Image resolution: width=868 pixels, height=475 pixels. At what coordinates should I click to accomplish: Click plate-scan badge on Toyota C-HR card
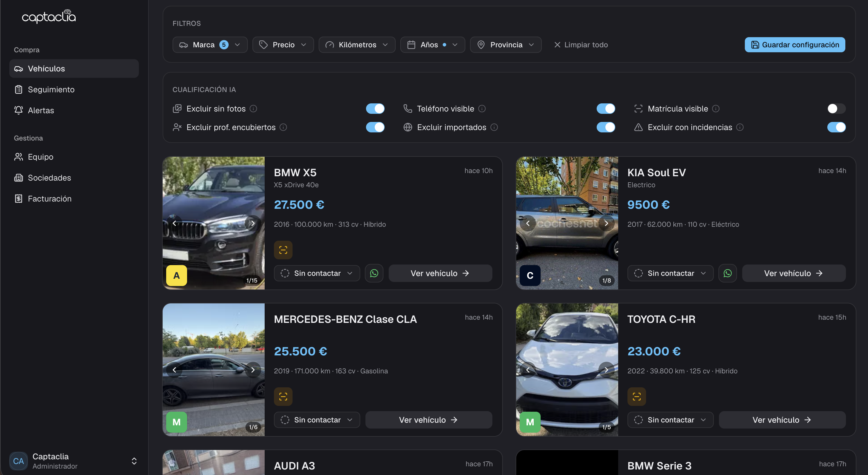636,397
